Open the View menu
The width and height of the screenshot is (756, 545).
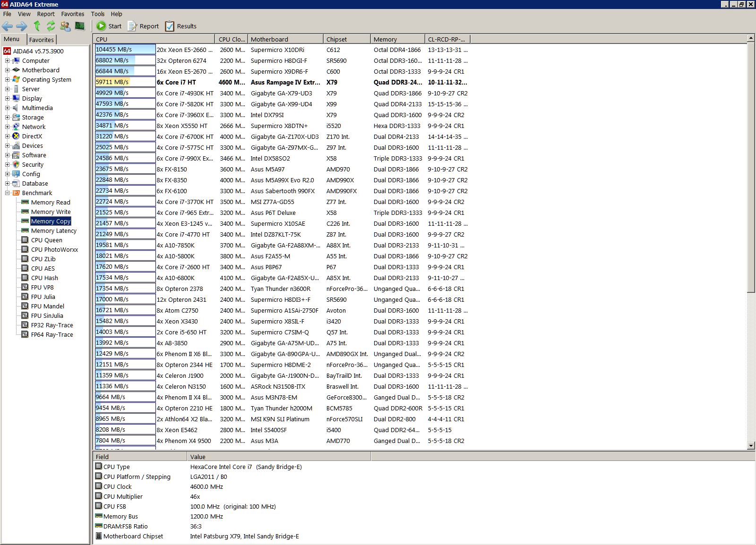point(24,14)
